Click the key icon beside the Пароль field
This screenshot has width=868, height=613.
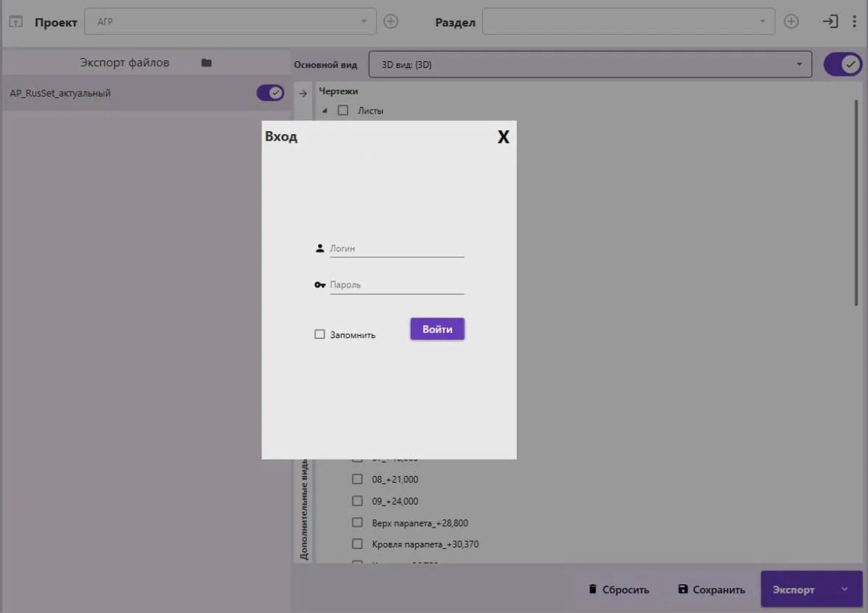point(320,284)
